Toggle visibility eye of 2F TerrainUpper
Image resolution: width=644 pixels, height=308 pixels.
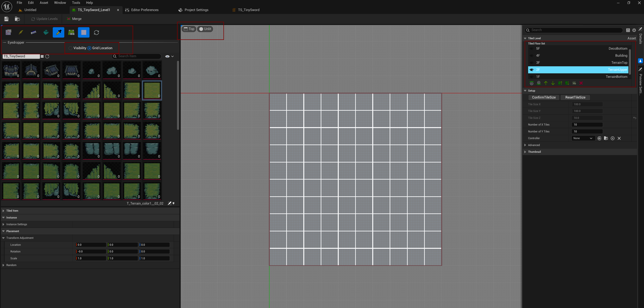coord(531,70)
